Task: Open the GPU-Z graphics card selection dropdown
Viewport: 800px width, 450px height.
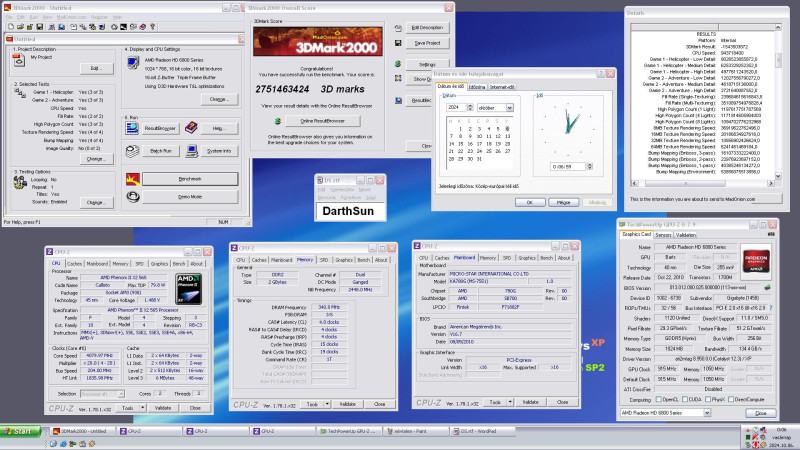Action: tap(707, 413)
